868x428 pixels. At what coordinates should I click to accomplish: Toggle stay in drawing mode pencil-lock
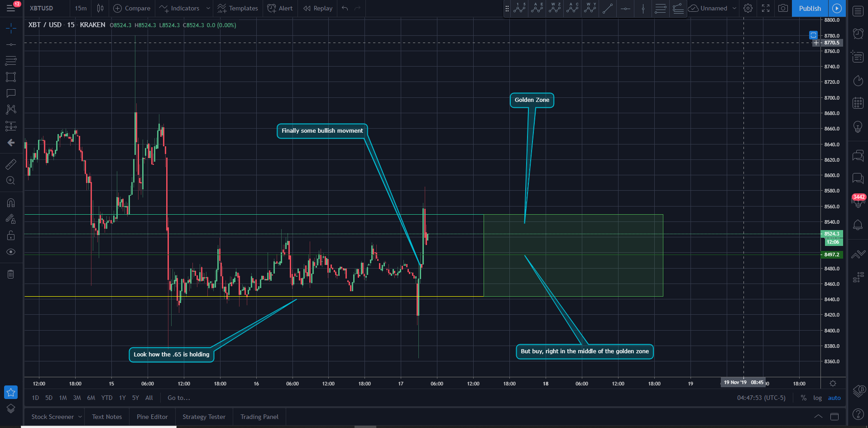pyautogui.click(x=11, y=219)
